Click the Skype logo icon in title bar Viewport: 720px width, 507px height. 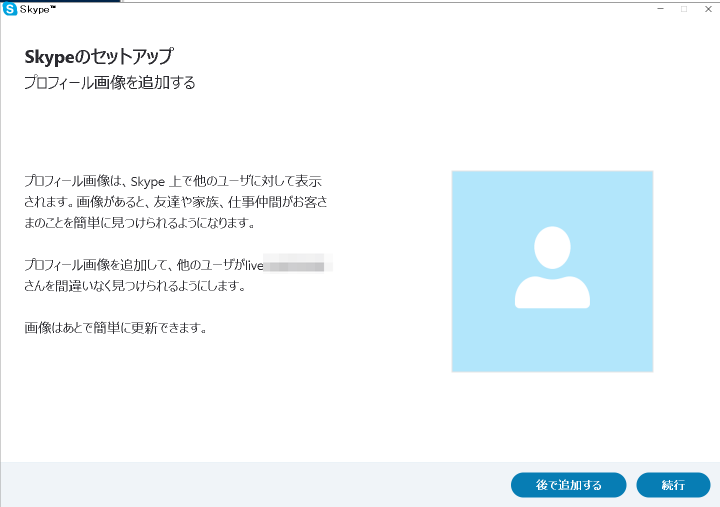(10, 9)
